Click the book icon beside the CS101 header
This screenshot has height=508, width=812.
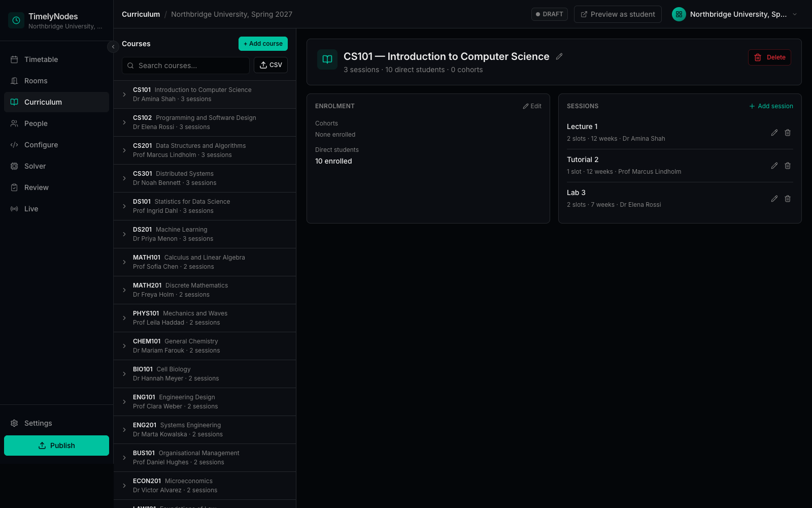(327, 59)
